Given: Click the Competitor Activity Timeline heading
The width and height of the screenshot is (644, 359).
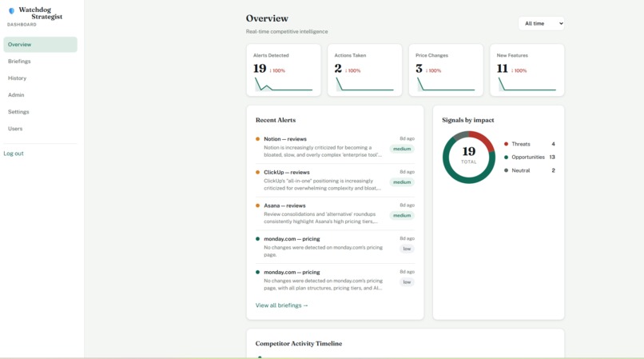Looking at the screenshot, I should click(299, 343).
